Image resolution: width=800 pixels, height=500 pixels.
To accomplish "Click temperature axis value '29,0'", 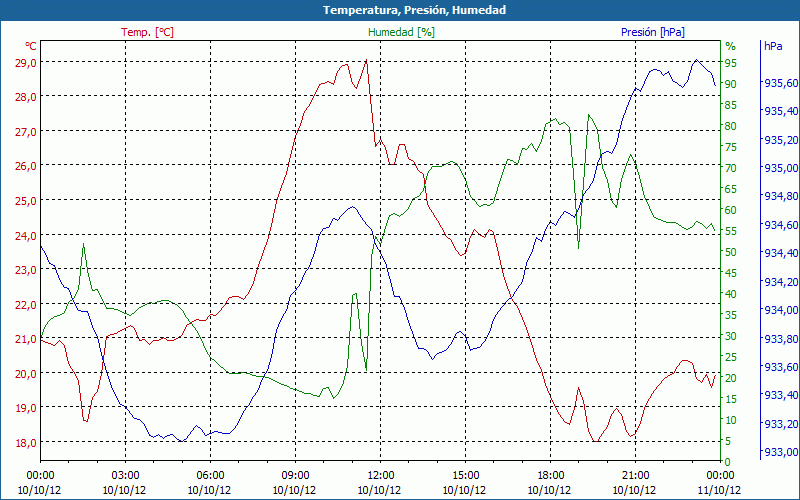I will (x=26, y=63).
